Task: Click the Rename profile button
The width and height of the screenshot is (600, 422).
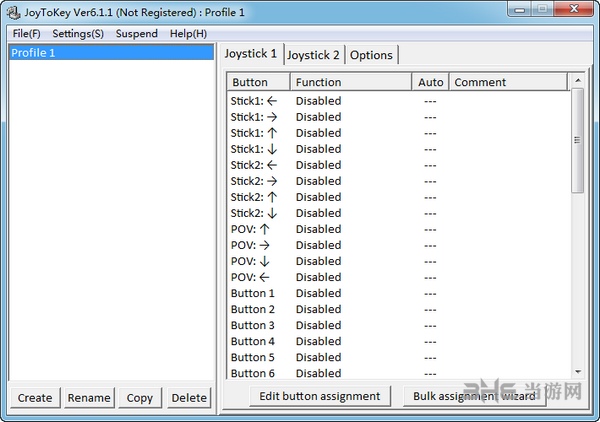Action: [89, 398]
